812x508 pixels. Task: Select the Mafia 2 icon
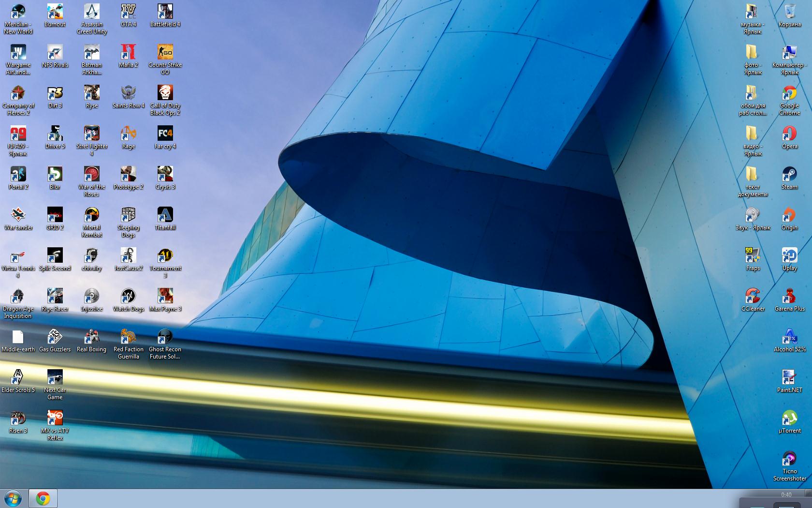coord(129,56)
